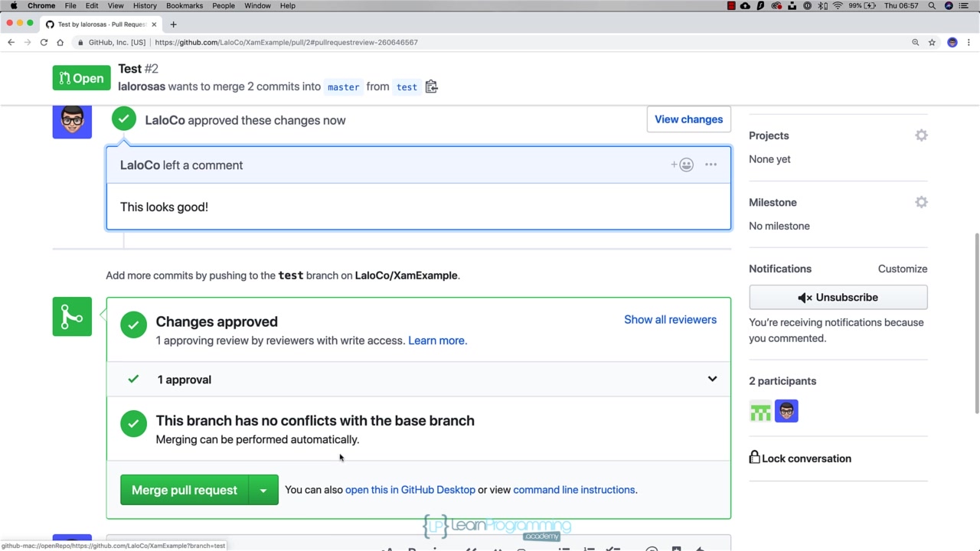Open command line instructions link
Image resolution: width=980 pixels, height=551 pixels.
573,490
